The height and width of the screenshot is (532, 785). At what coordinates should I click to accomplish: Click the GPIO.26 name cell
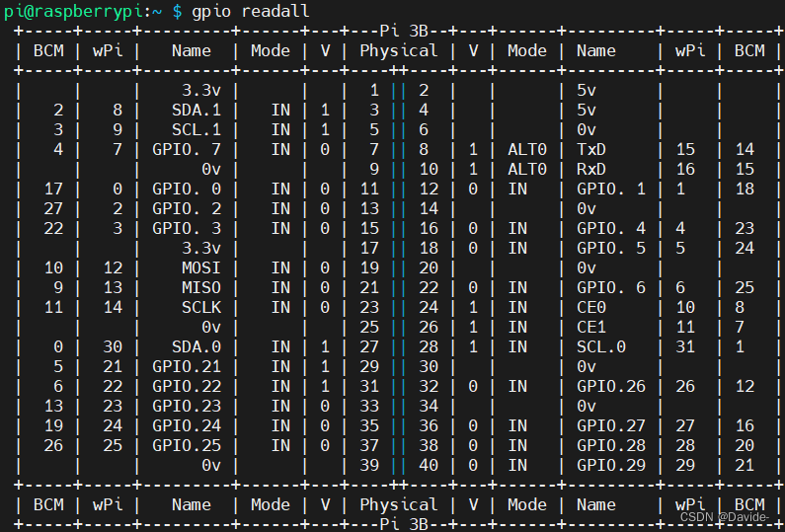coord(611,386)
